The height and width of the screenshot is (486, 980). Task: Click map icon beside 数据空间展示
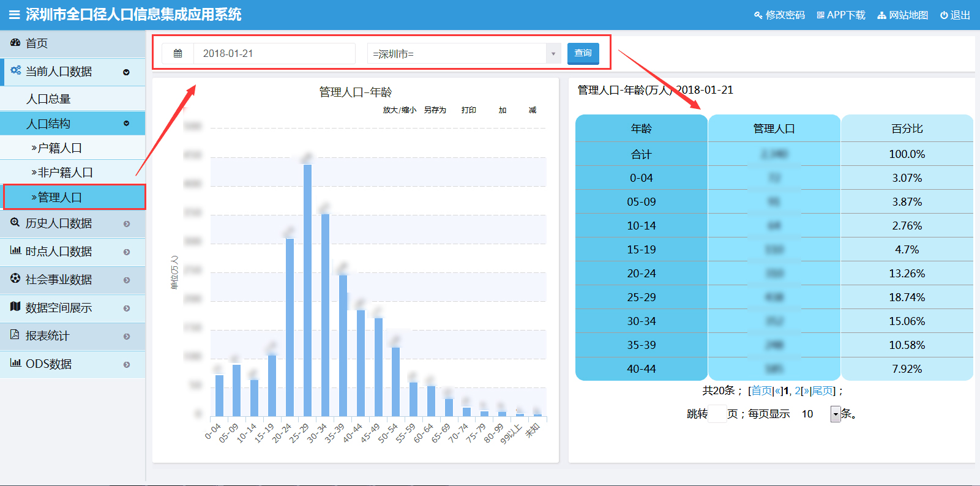tap(15, 307)
